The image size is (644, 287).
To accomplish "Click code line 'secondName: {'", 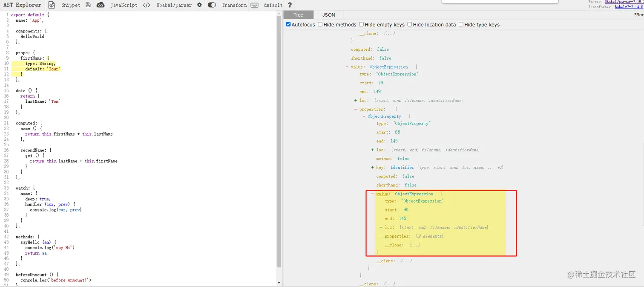I will (x=36, y=150).
